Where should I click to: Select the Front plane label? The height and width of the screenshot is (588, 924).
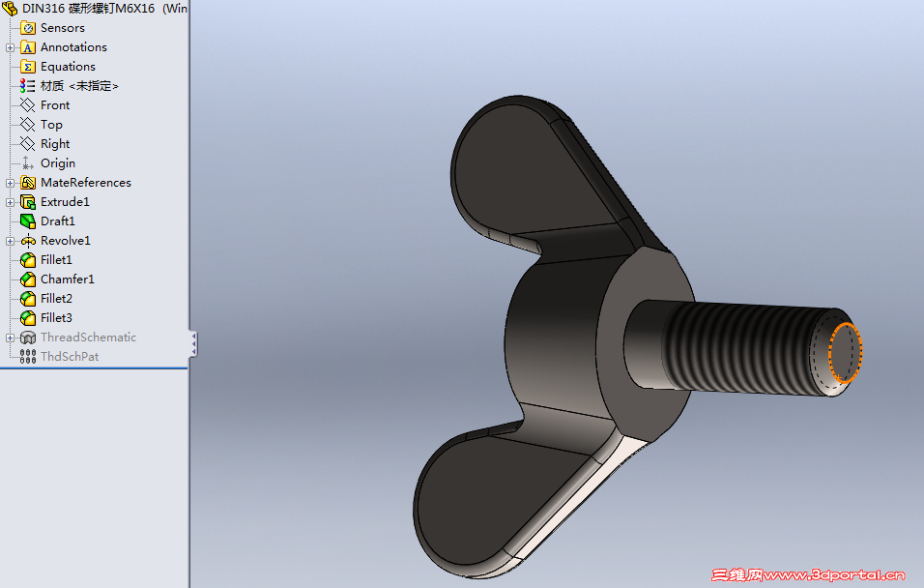[55, 105]
